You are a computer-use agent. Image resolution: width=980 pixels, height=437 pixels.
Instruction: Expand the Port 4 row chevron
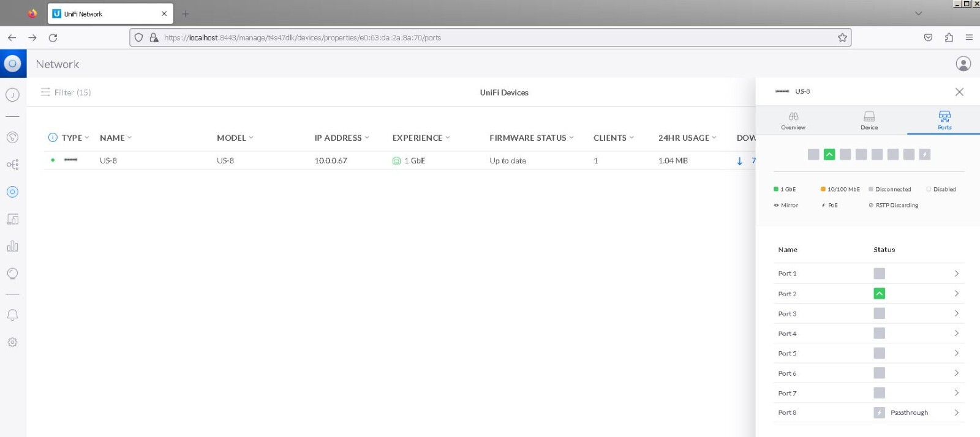[x=957, y=334]
